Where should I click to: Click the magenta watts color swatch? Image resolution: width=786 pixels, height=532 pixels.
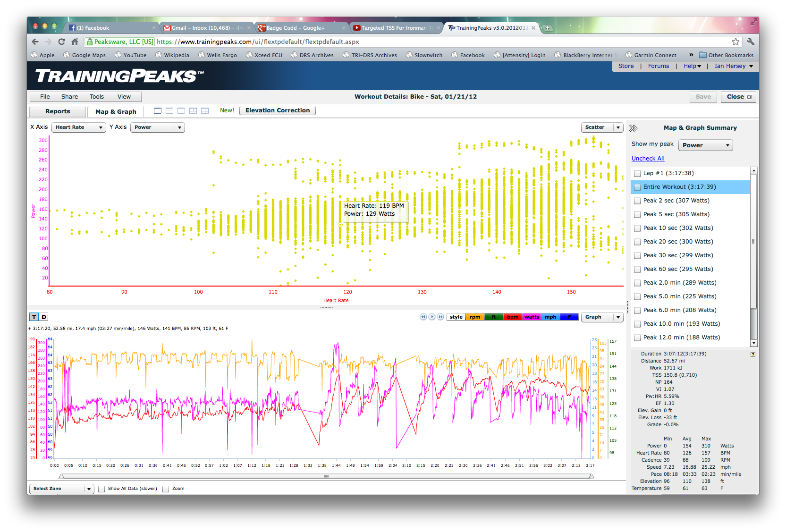point(532,317)
